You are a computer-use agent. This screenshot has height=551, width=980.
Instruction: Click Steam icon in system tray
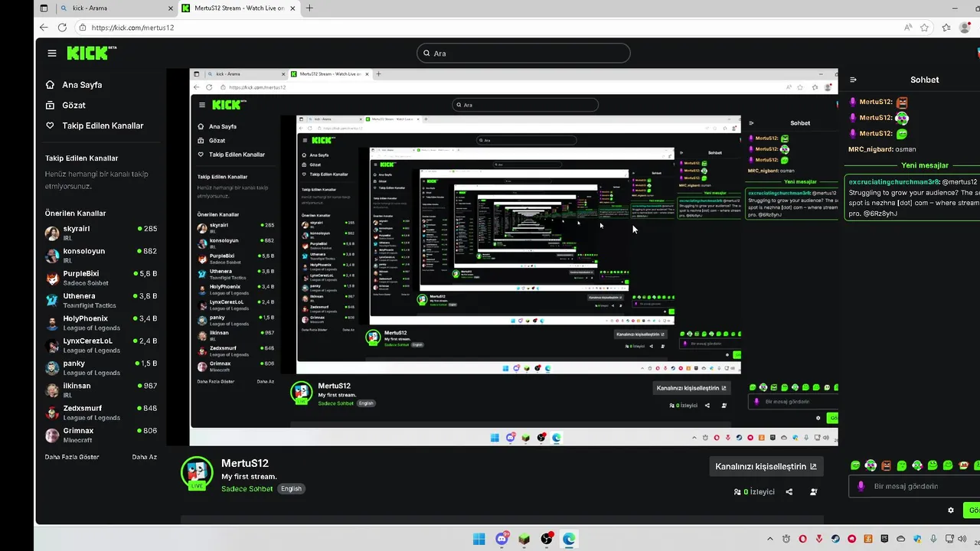835,539
